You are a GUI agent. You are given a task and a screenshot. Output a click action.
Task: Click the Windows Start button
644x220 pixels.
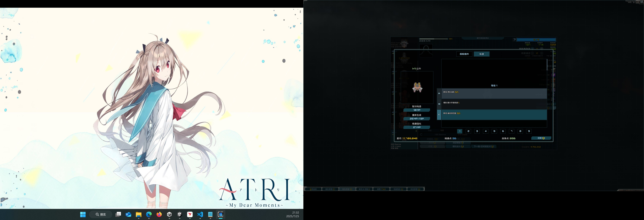click(83, 214)
